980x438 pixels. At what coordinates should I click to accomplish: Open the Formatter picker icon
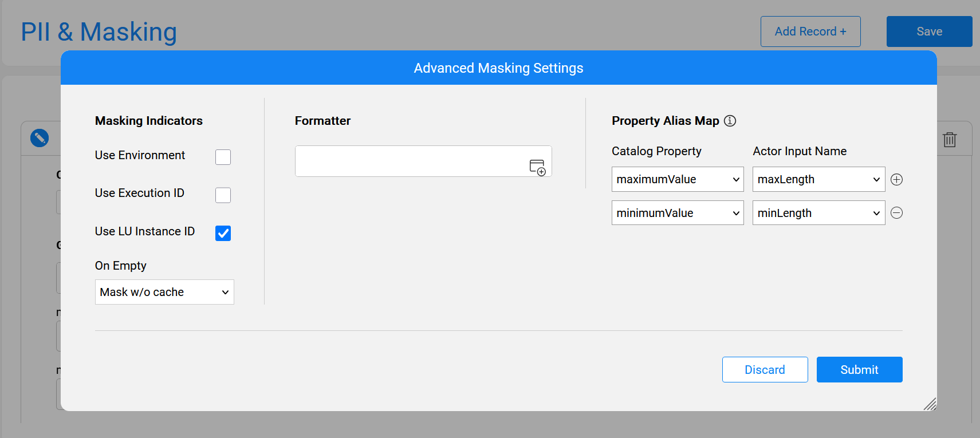pos(537,167)
